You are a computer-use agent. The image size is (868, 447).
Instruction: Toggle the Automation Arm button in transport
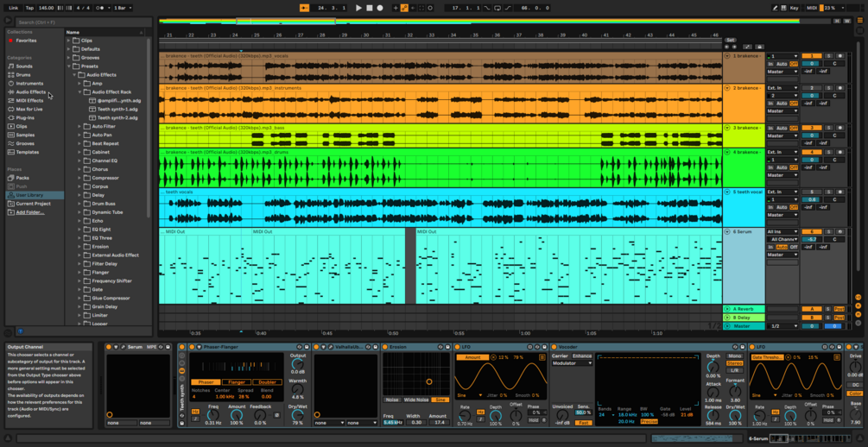(x=404, y=8)
